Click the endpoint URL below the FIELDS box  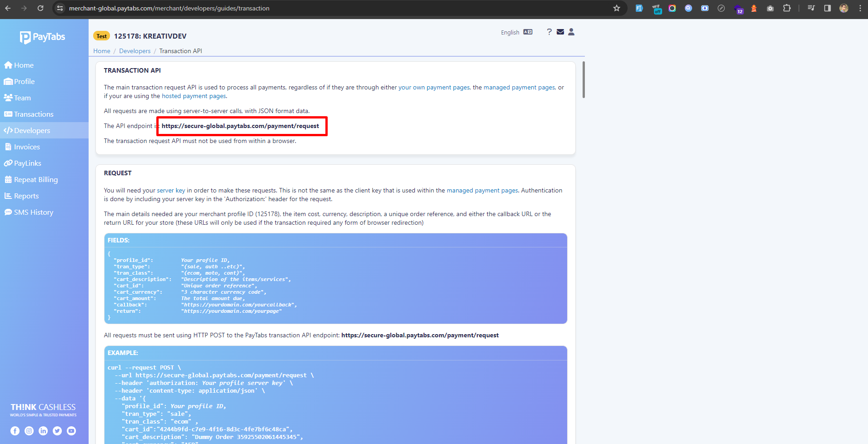420,335
